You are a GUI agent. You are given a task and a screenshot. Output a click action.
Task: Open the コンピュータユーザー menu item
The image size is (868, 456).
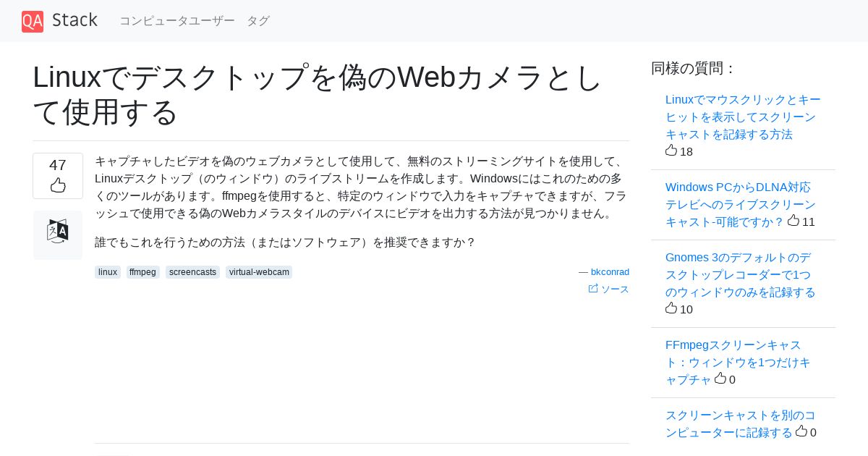tap(177, 21)
